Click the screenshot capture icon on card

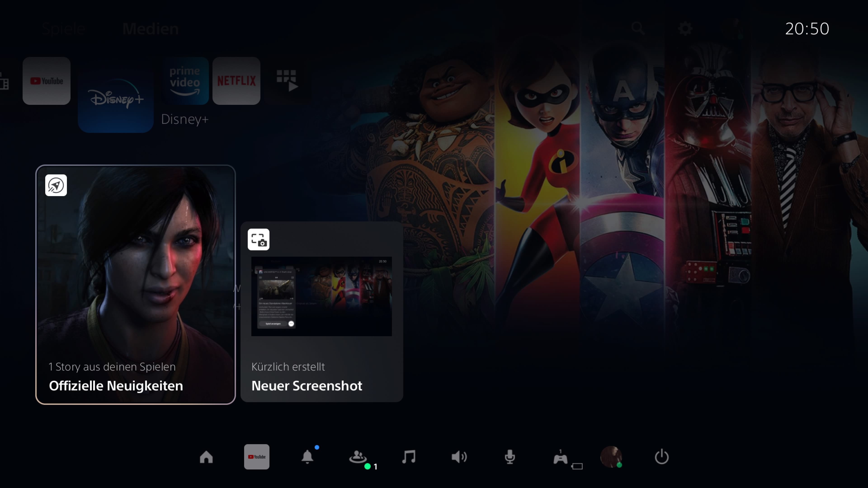pos(258,239)
